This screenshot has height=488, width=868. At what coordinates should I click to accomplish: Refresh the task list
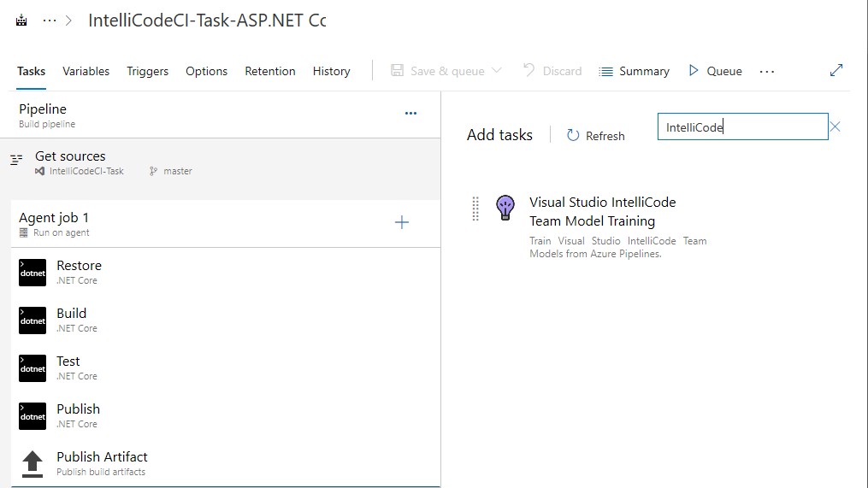pos(605,136)
